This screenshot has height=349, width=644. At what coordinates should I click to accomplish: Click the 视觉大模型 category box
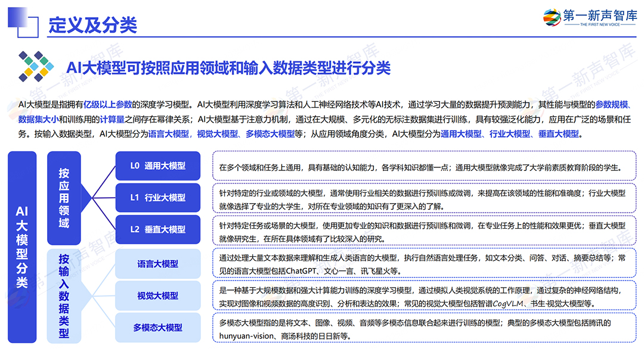[157, 295]
